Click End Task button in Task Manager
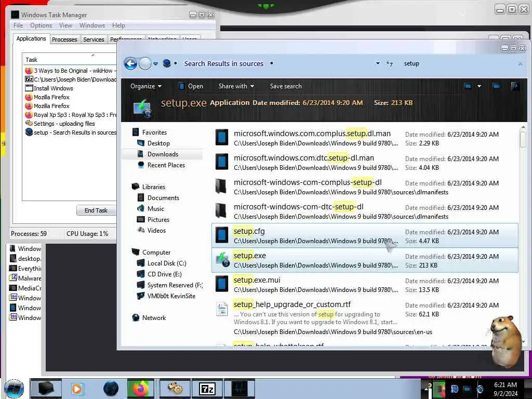Image resolution: width=532 pixels, height=399 pixels. (x=96, y=210)
